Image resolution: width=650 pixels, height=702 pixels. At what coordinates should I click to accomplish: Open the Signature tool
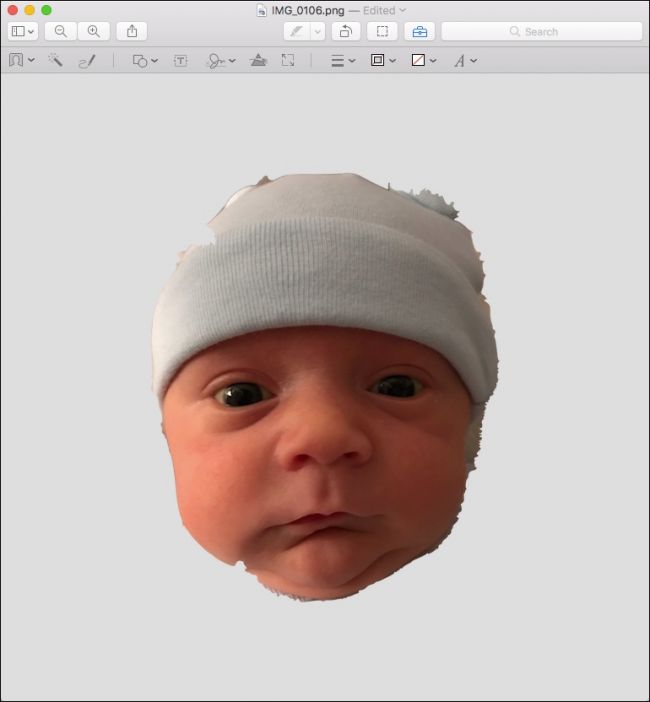click(216, 61)
